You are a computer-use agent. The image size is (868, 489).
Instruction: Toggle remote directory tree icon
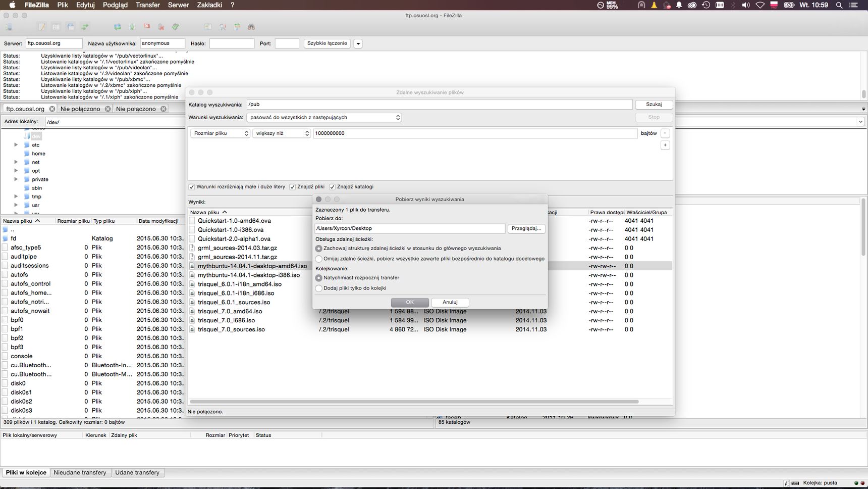[71, 27]
